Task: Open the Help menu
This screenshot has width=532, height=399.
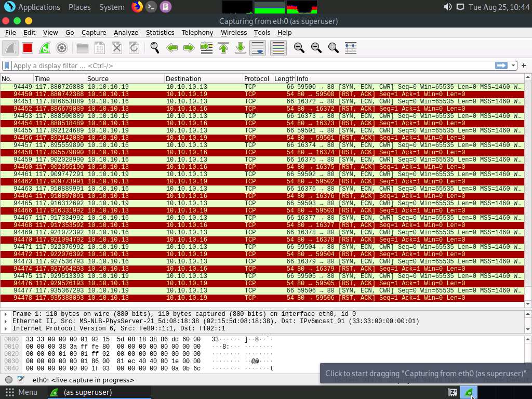Action: [284, 33]
